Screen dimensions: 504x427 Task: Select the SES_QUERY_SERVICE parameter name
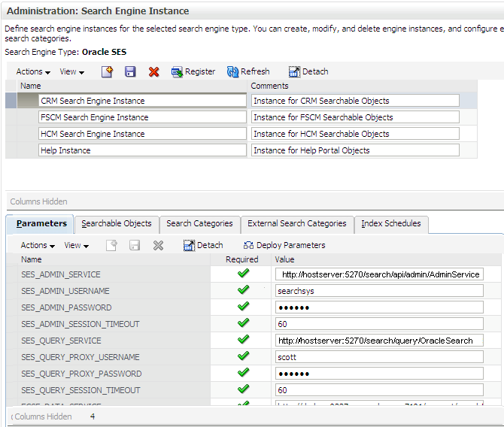pyautogui.click(x=61, y=341)
